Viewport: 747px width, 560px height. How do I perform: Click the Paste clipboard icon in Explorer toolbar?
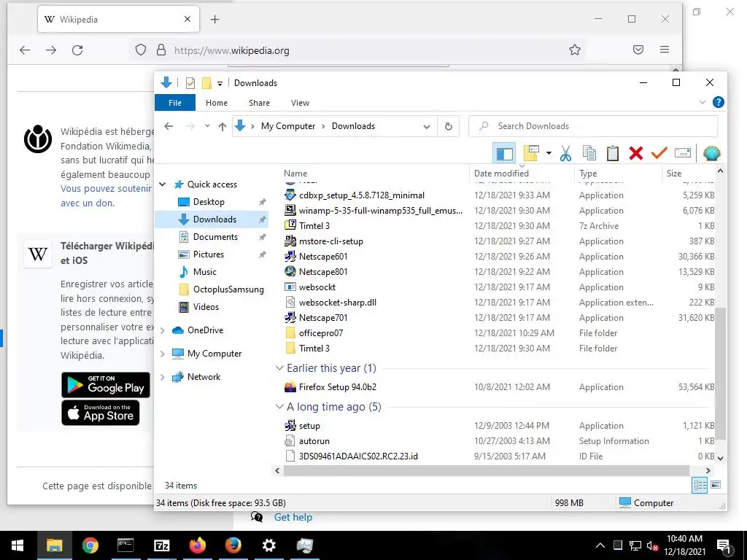tap(613, 153)
